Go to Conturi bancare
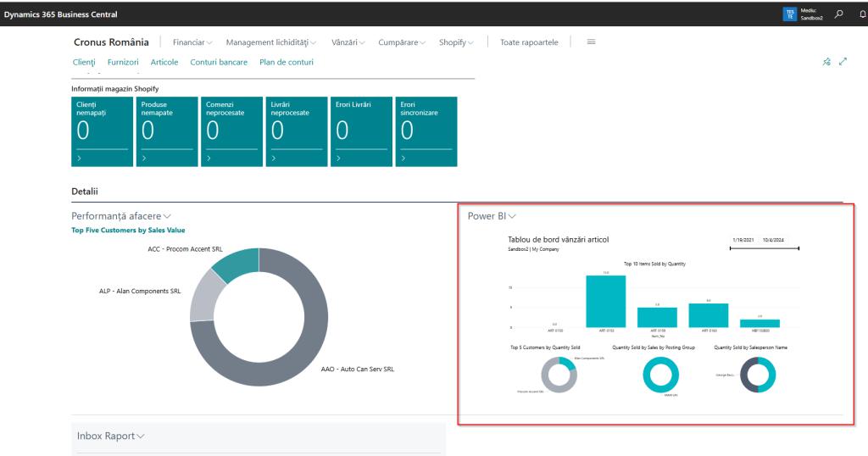The width and height of the screenshot is (868, 456). click(x=219, y=62)
